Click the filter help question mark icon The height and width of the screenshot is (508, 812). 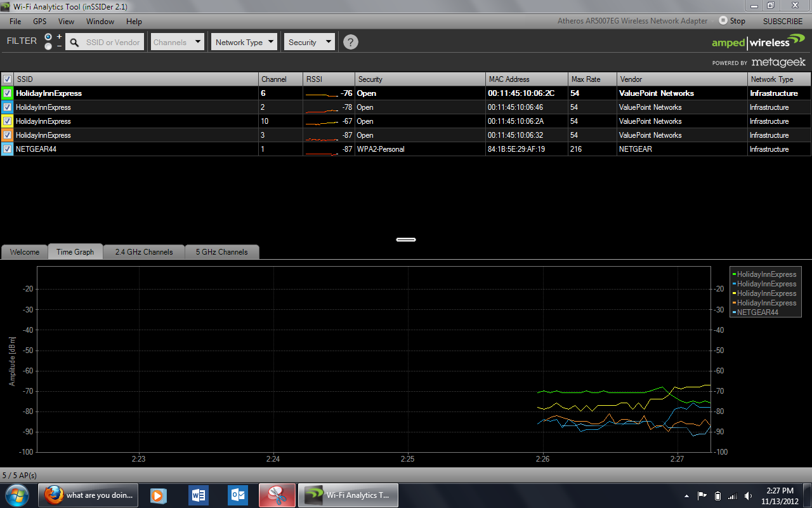coord(351,43)
